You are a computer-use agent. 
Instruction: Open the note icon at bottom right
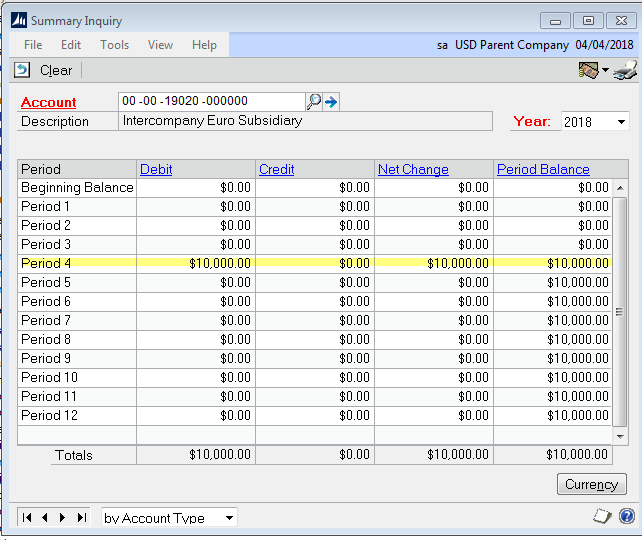603,517
